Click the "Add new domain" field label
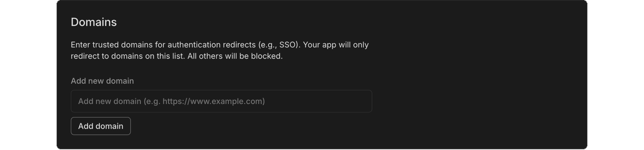 [x=102, y=81]
